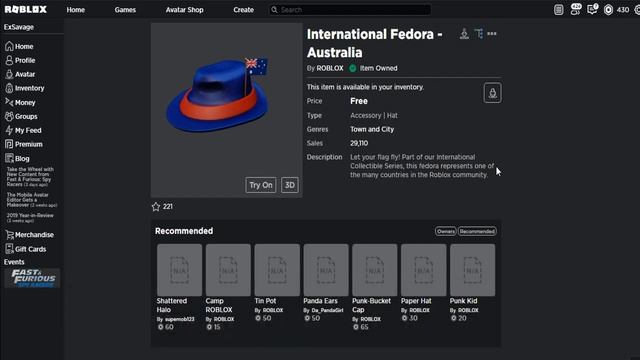Screen dimensions: 640x360
Task: Open the three-dots more options menu
Action: click(x=492, y=33)
